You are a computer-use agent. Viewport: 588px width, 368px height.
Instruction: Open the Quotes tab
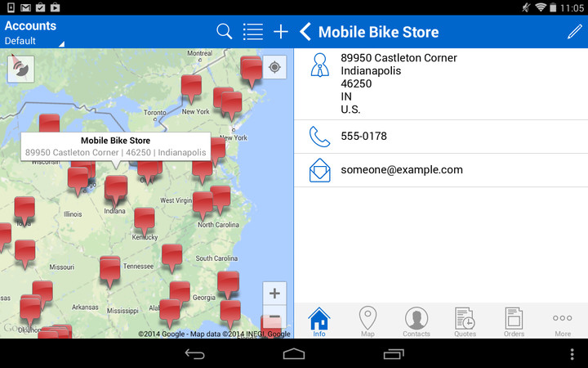coord(465,322)
